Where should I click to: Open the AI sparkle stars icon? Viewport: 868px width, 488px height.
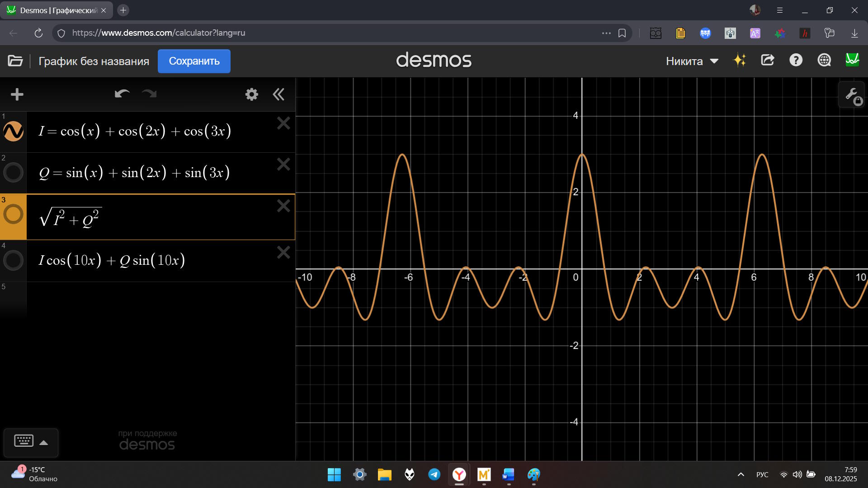[740, 60]
